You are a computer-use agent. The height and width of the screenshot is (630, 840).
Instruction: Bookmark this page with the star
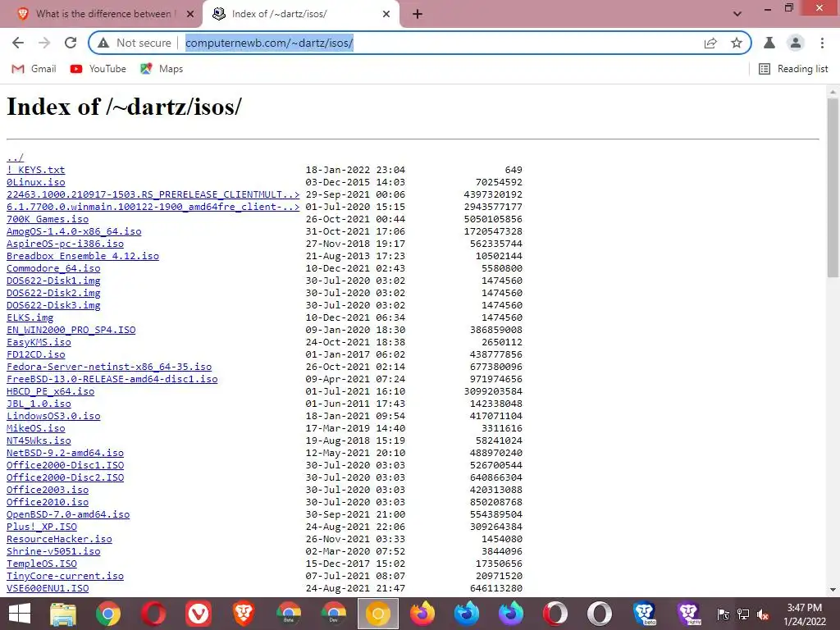pos(737,43)
